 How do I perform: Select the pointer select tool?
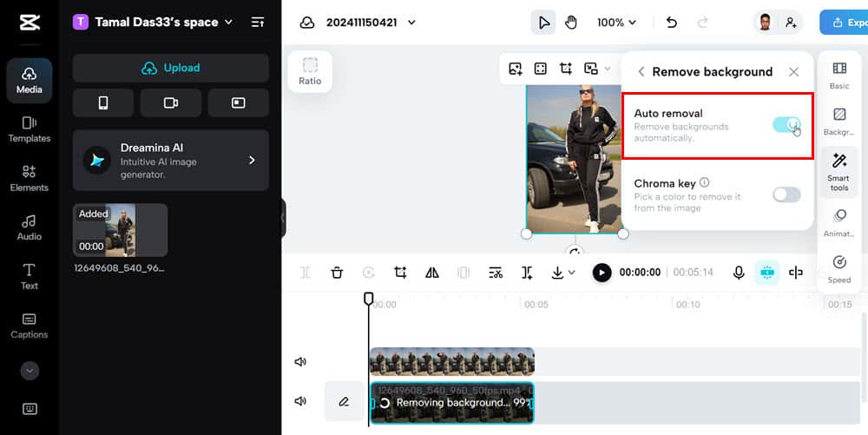click(x=543, y=23)
